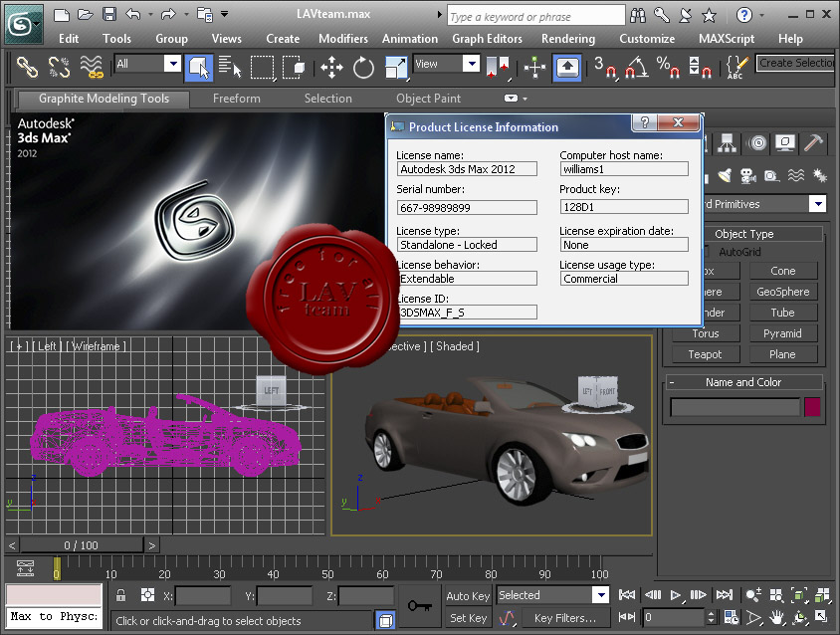Image resolution: width=840 pixels, height=635 pixels.
Task: Open the Modifiers menu
Action: (343, 39)
